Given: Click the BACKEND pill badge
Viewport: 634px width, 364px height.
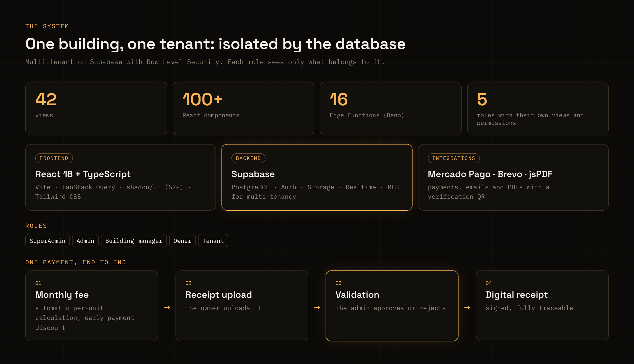Looking at the screenshot, I should pos(249,158).
